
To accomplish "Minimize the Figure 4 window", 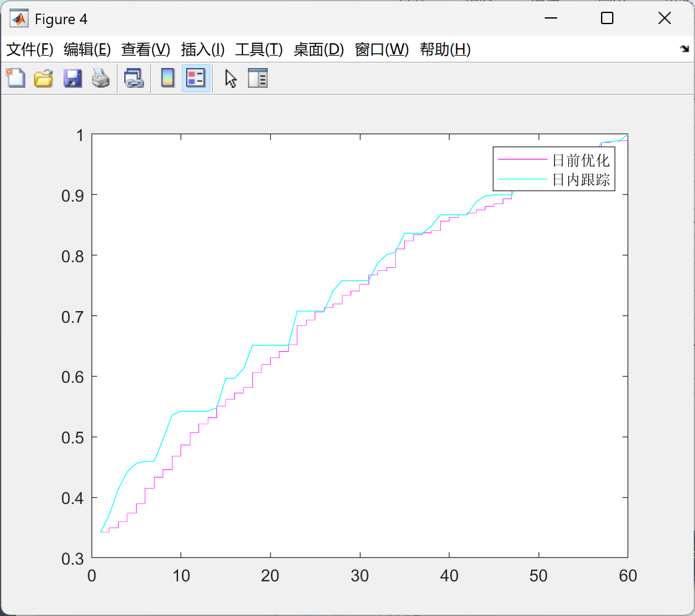I will click(551, 18).
